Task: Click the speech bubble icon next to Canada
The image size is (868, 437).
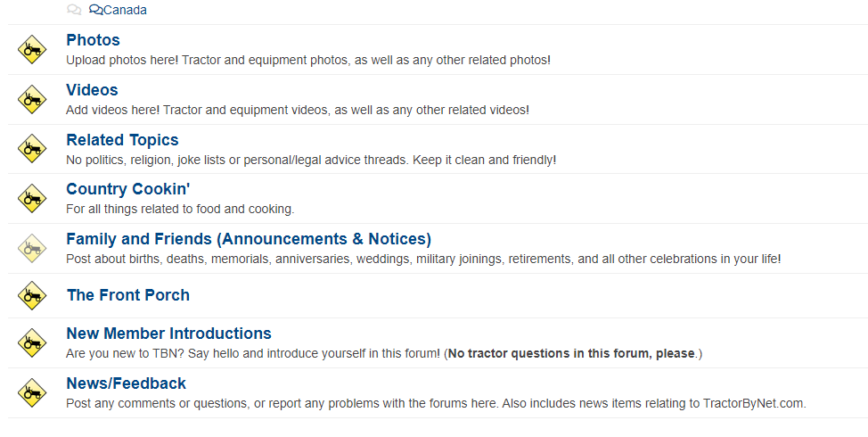Action: [96, 10]
